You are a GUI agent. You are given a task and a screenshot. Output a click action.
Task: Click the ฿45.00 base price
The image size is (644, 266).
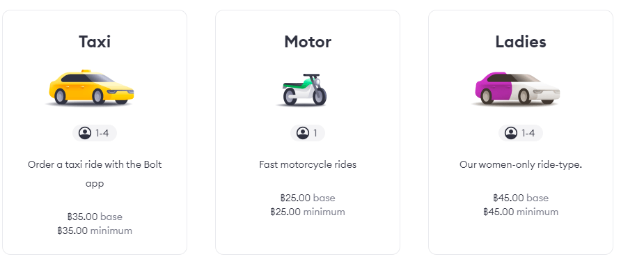tap(521, 198)
